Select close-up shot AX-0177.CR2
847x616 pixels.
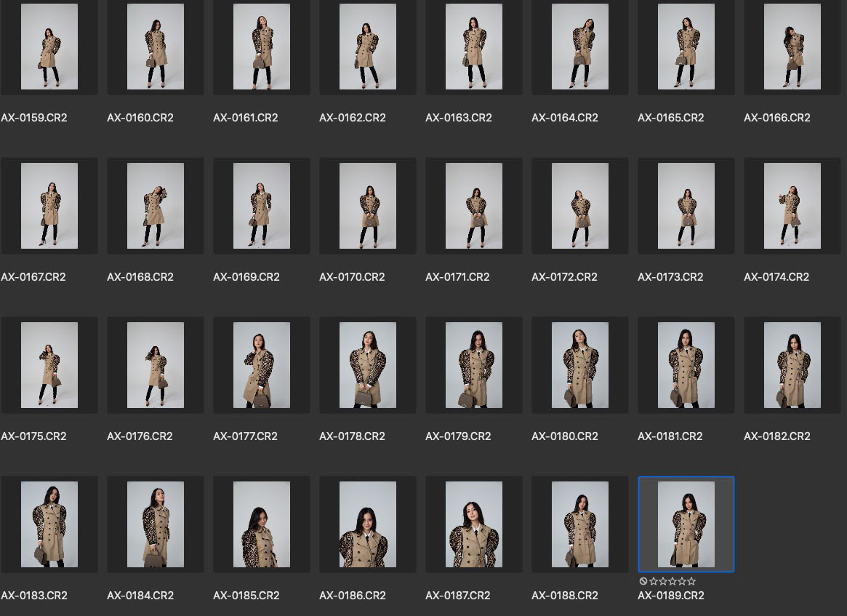tap(262, 365)
